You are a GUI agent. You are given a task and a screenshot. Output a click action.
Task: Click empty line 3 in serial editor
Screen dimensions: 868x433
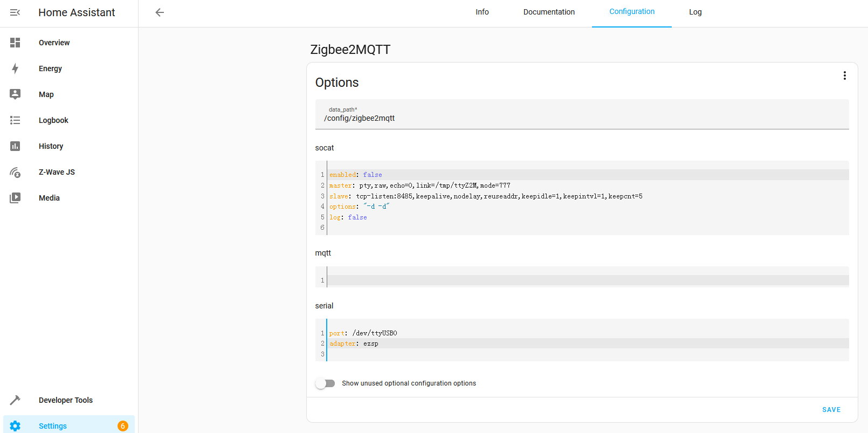[x=588, y=354]
